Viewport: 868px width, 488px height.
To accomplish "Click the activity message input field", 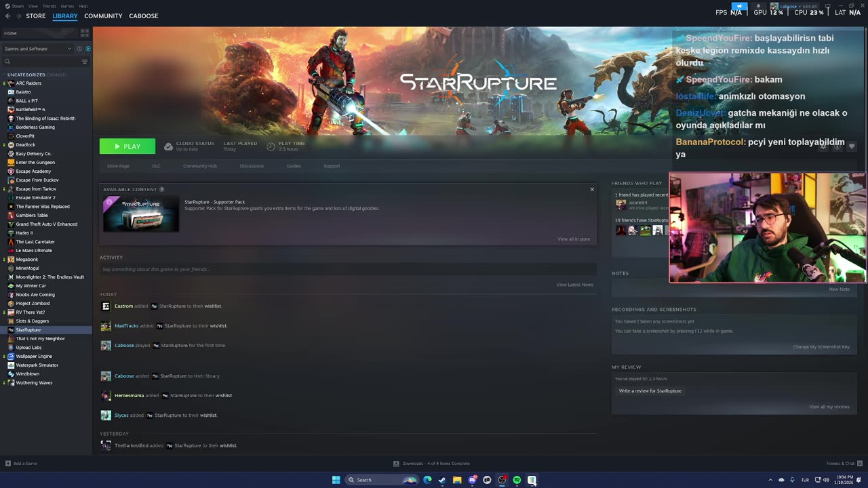I will (348, 269).
